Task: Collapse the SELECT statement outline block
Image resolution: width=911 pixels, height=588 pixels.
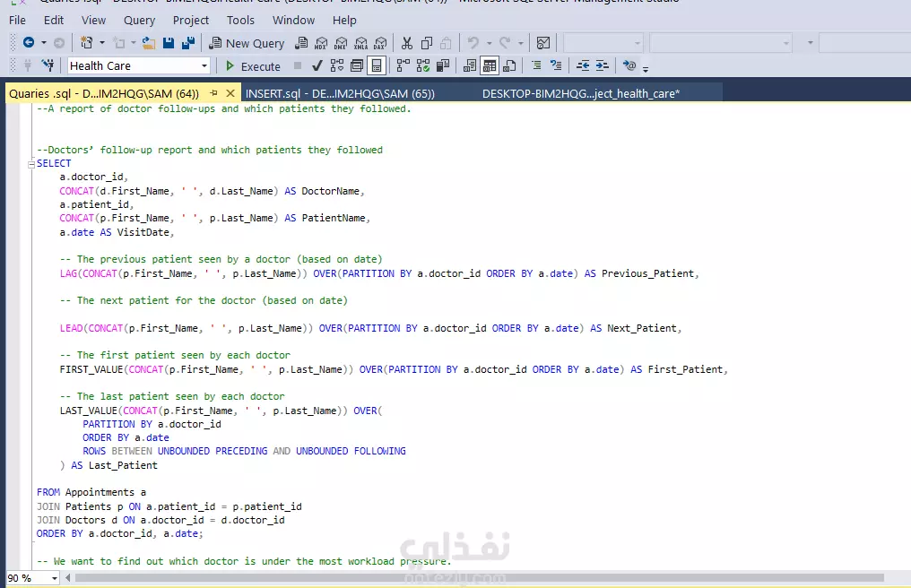Action: click(x=31, y=164)
